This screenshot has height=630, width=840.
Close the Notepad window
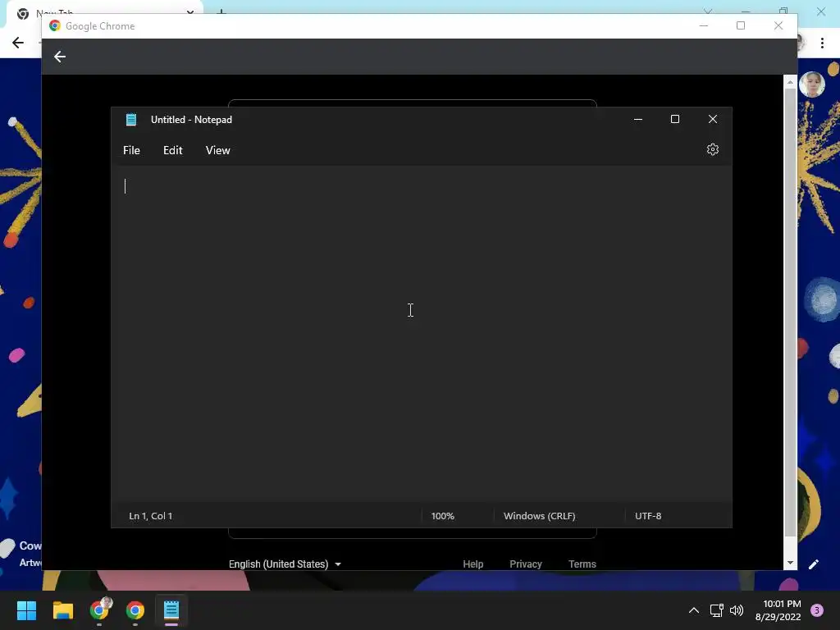(x=713, y=119)
